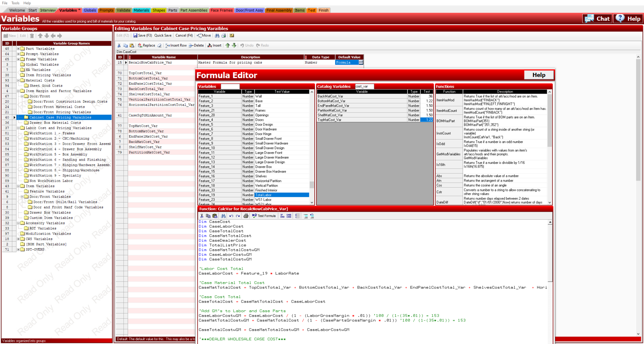Click the Formula Editor Help button
The width and height of the screenshot is (644, 344).
click(538, 75)
